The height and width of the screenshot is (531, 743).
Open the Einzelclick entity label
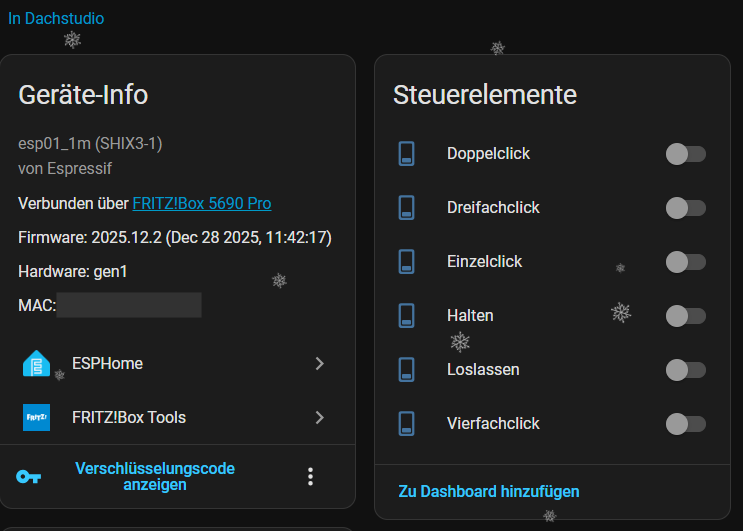484,262
